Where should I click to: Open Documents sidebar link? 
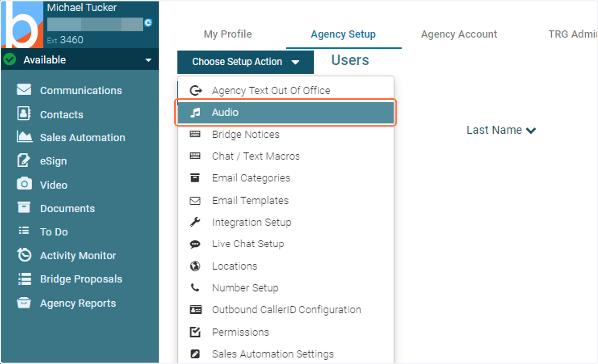tap(67, 208)
